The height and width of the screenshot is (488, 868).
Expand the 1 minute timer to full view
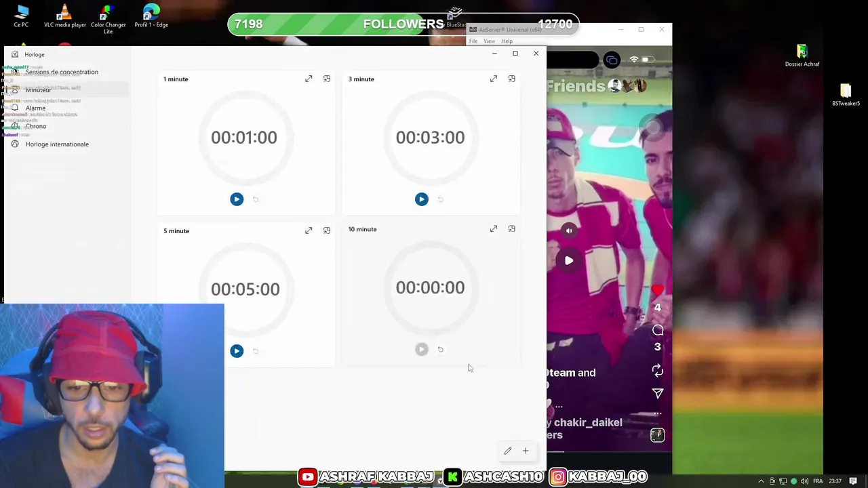[309, 79]
